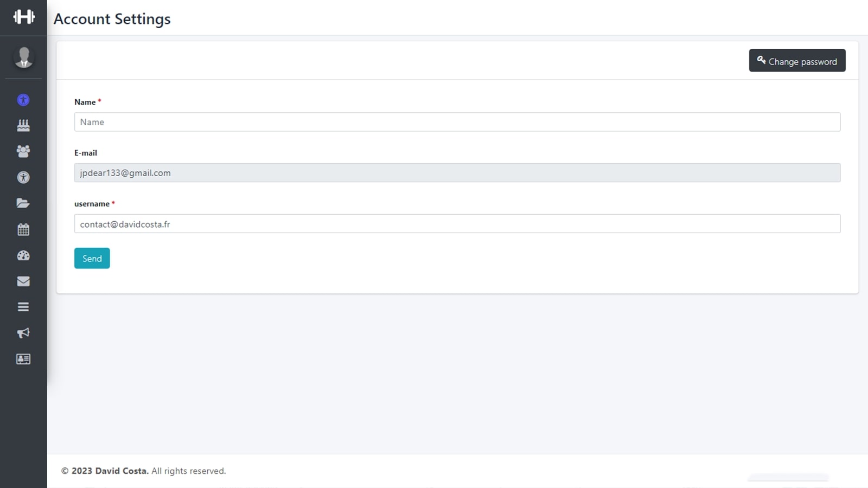Open the envelope mail icon
The image size is (868, 488).
click(x=23, y=281)
